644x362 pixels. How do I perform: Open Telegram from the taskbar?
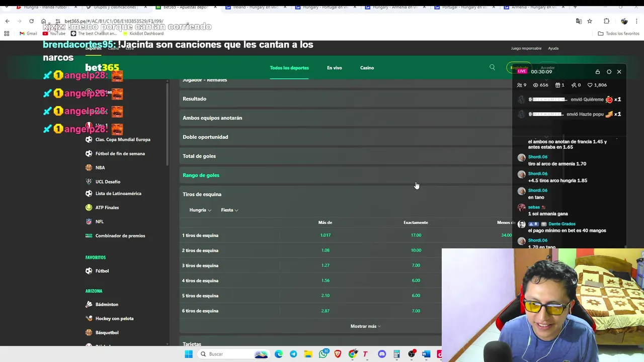coord(293,354)
